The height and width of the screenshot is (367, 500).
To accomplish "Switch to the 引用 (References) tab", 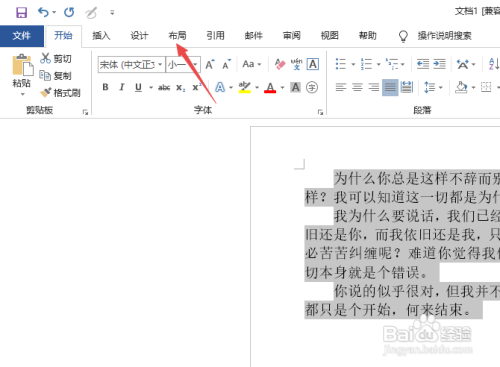I will tap(215, 35).
